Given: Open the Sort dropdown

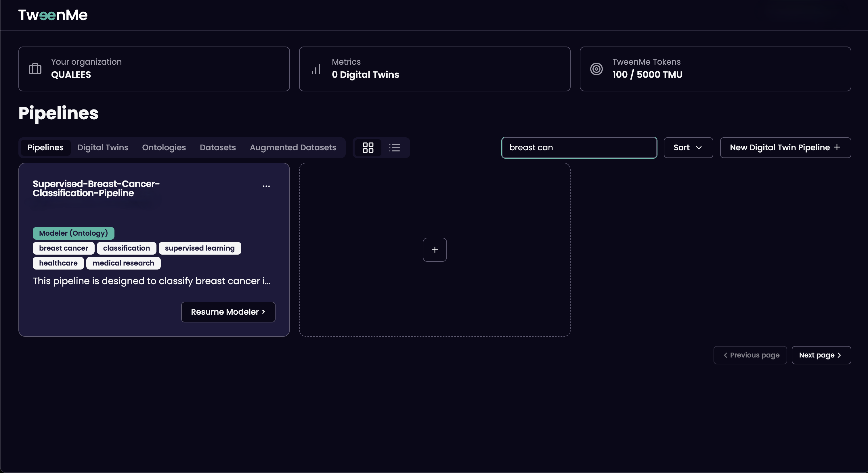Looking at the screenshot, I should [688, 147].
